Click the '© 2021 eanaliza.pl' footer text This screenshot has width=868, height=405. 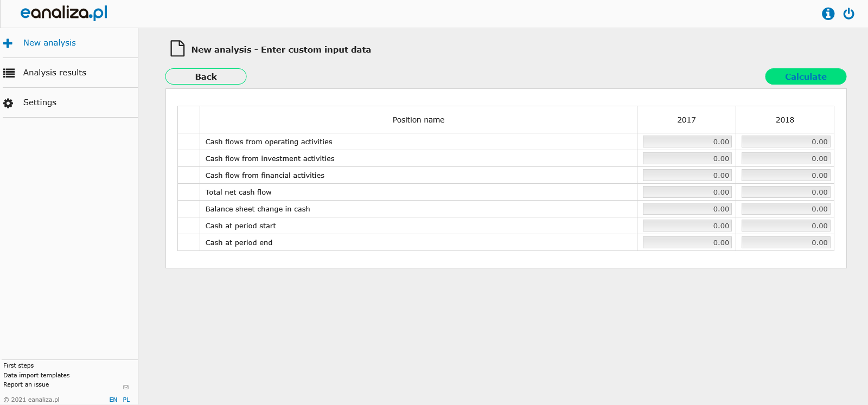click(31, 400)
